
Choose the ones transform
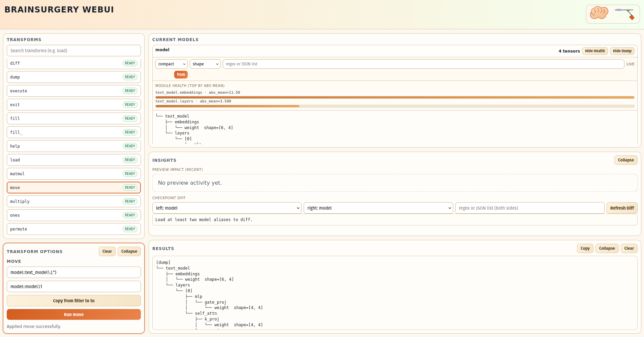pos(74,215)
